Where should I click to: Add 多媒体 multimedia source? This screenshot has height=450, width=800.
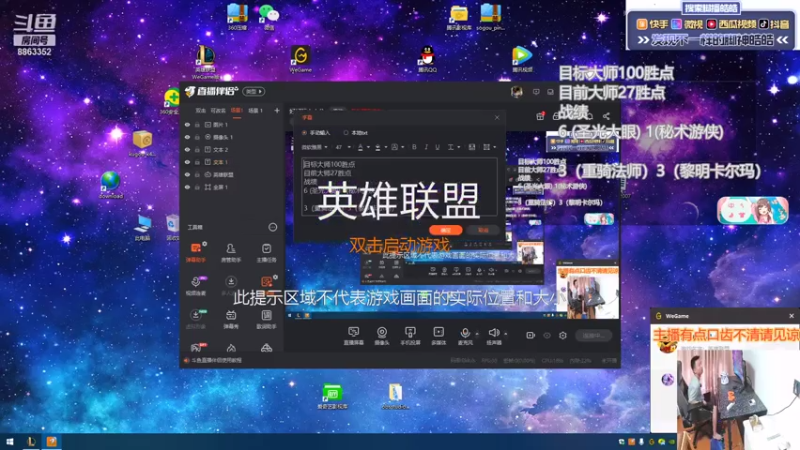click(439, 336)
